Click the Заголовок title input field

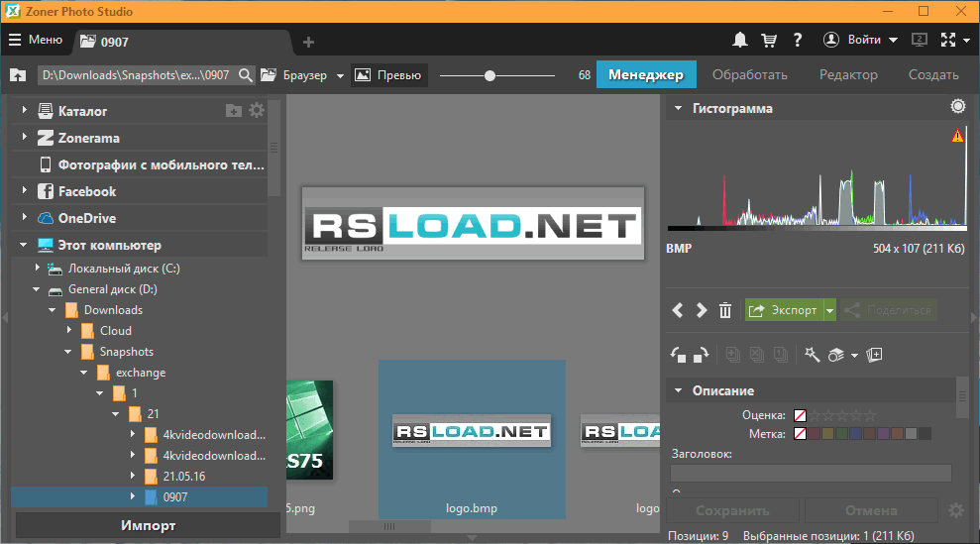811,473
